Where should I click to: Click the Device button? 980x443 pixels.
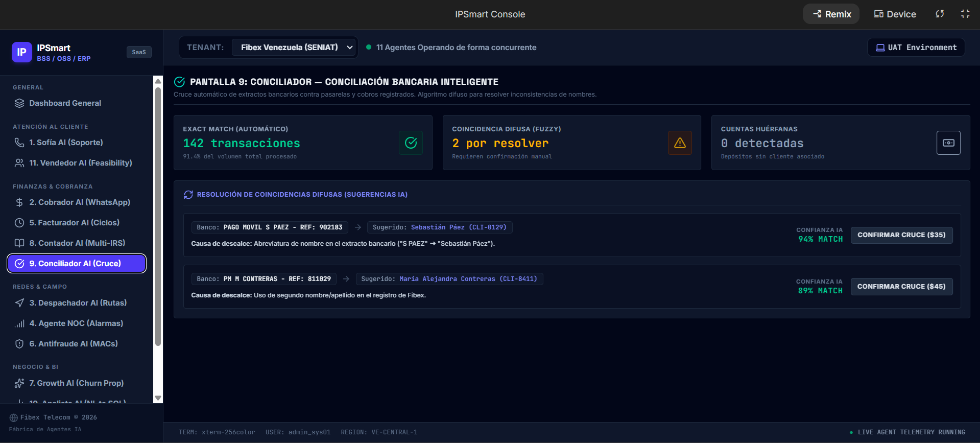click(895, 14)
